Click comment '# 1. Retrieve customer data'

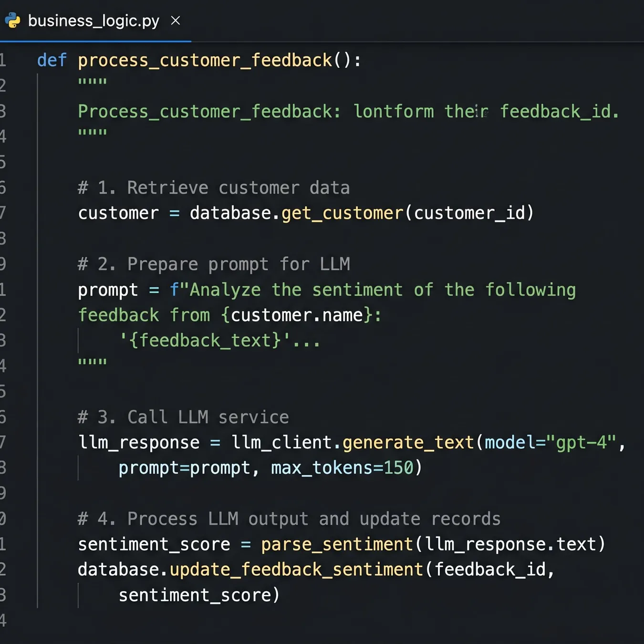214,188
